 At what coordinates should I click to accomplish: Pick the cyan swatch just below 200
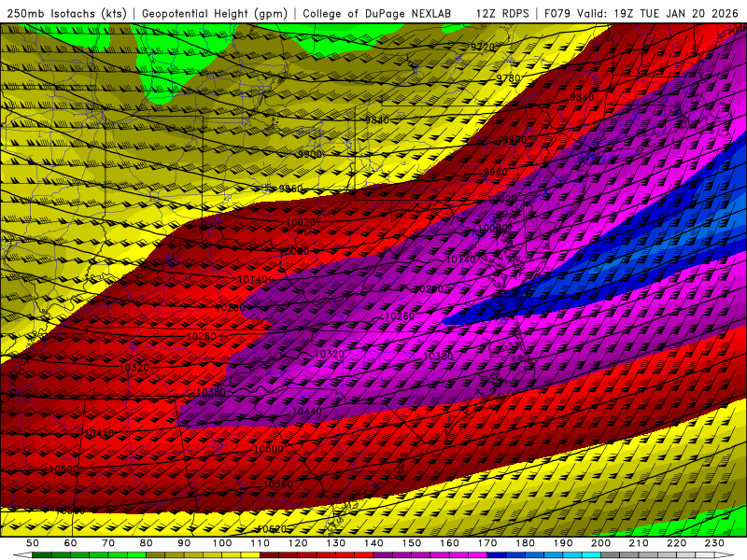point(591,554)
